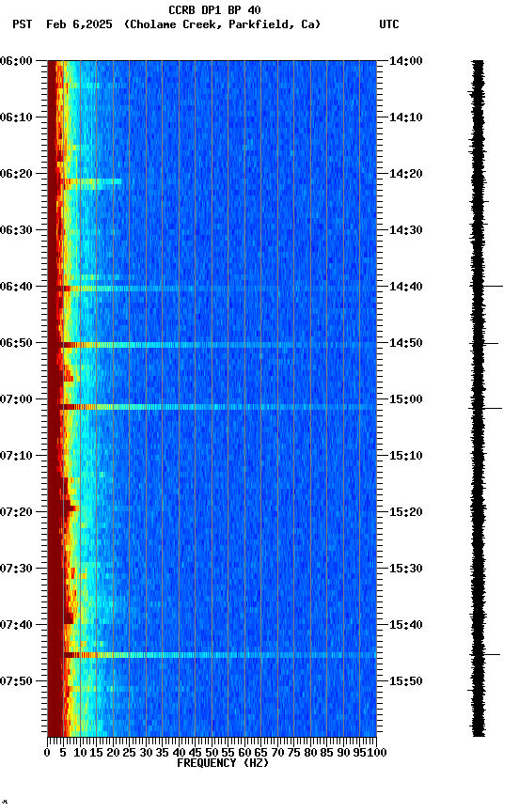Click the "UTC" timezone label
This screenshot has height=812, width=519.
pyautogui.click(x=389, y=24)
